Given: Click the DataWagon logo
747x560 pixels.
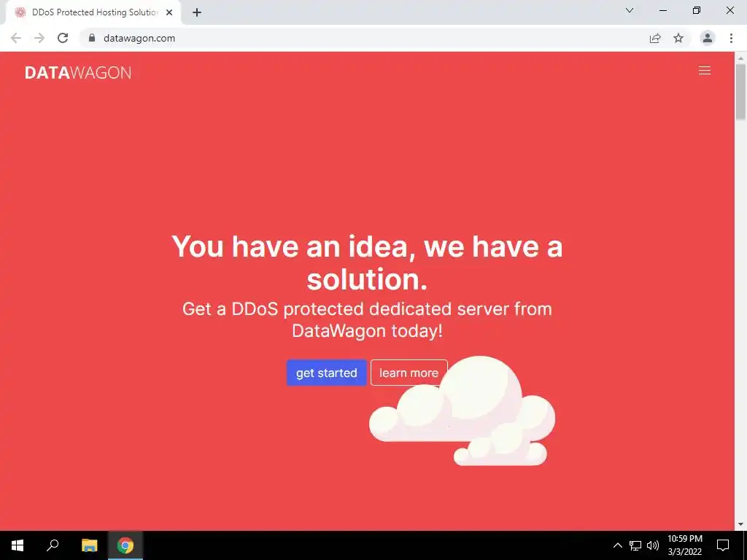Looking at the screenshot, I should (x=78, y=72).
